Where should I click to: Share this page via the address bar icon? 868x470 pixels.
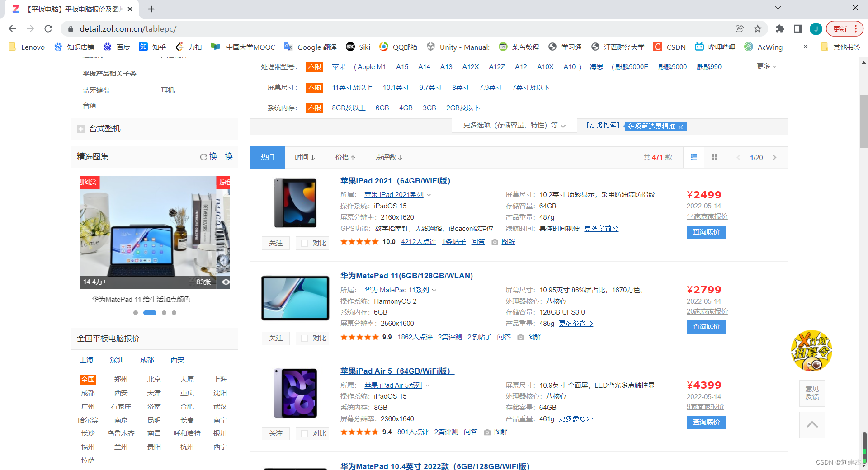click(740, 28)
